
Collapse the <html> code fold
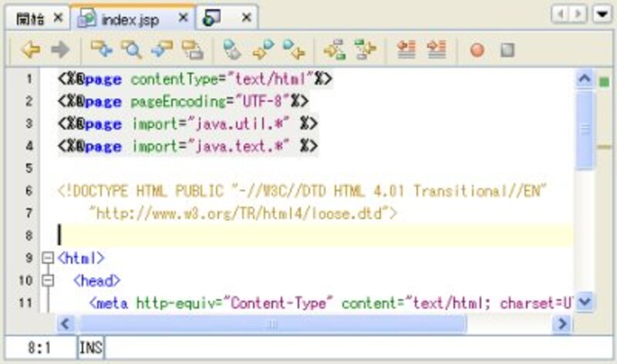(46, 258)
